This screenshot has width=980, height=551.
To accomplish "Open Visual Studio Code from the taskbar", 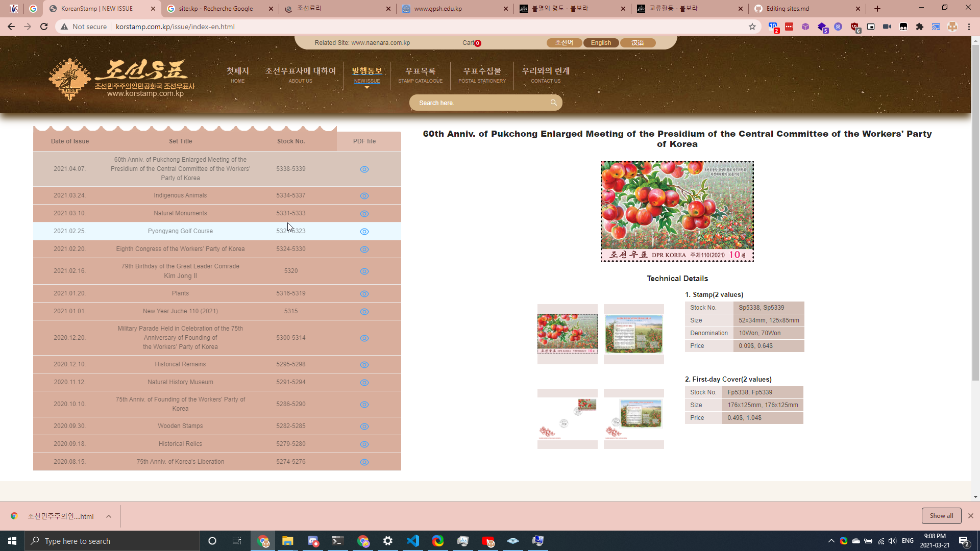I will [413, 541].
